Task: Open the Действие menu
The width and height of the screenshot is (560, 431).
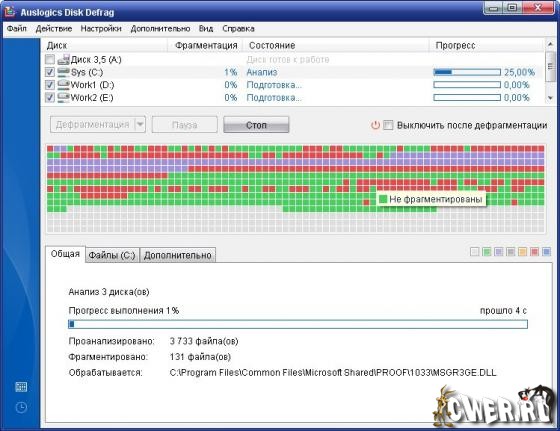Action: 54,29
